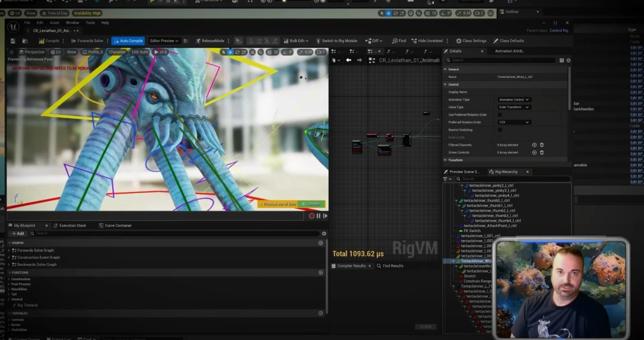Toggle the Auto Compile button

(x=128, y=41)
